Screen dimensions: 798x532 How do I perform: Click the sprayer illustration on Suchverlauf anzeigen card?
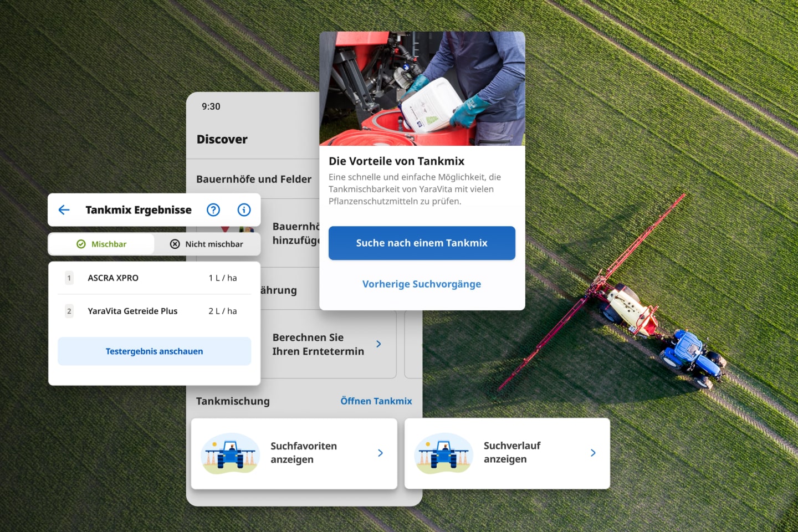click(x=443, y=453)
